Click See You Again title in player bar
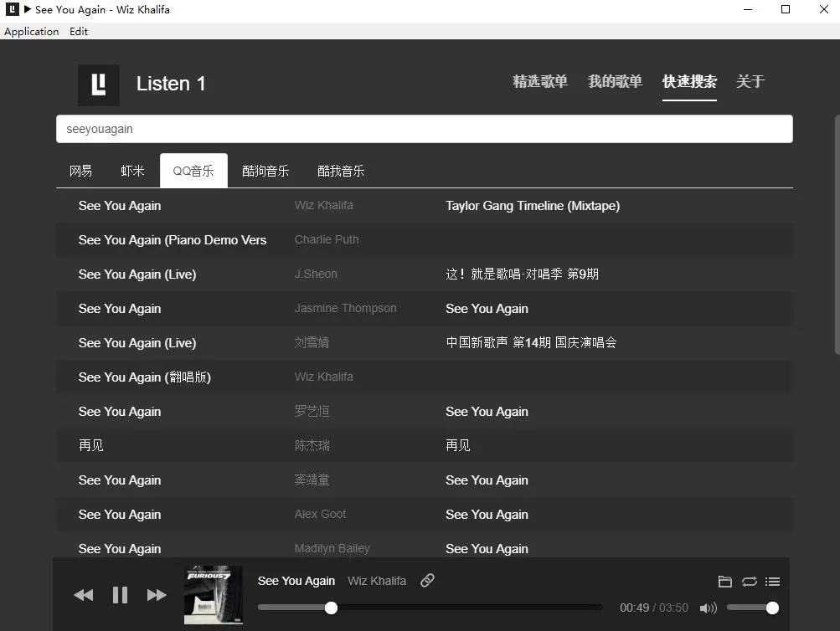 click(296, 581)
